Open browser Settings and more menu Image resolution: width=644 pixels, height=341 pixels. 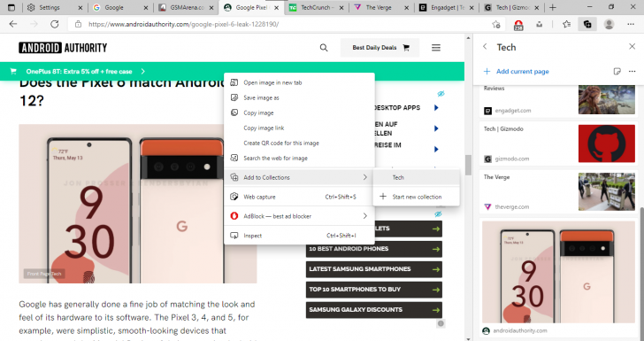[x=631, y=24]
